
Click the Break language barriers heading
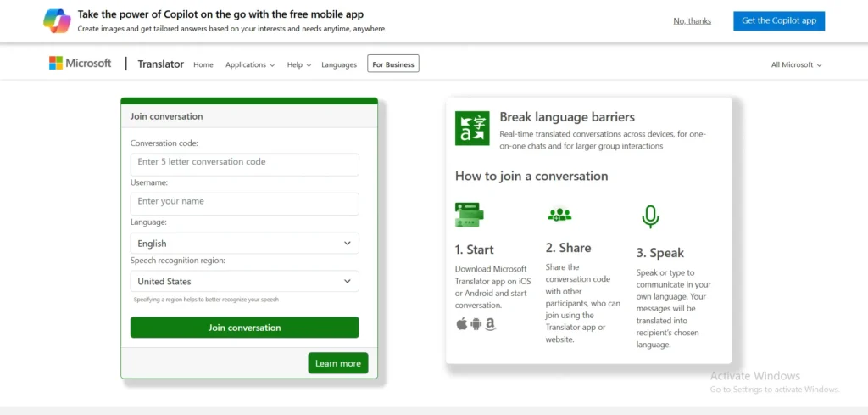[567, 117]
